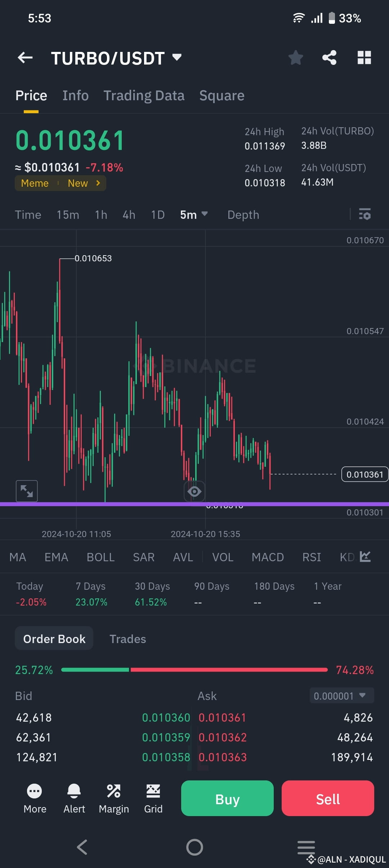Screen dimensions: 389x868
Task: Toggle the SAR indicator
Action: tap(144, 557)
